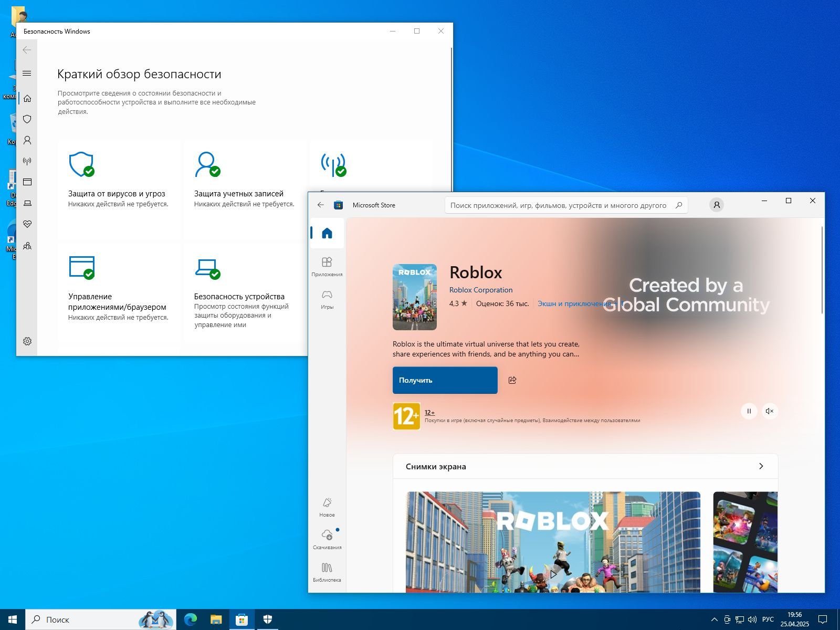Open Microsoft Edge from the taskbar

point(191,619)
